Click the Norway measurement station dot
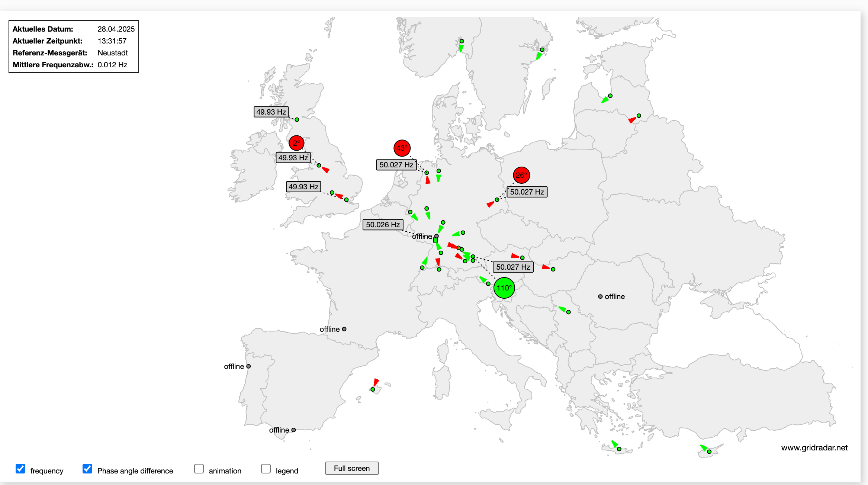 pyautogui.click(x=462, y=41)
